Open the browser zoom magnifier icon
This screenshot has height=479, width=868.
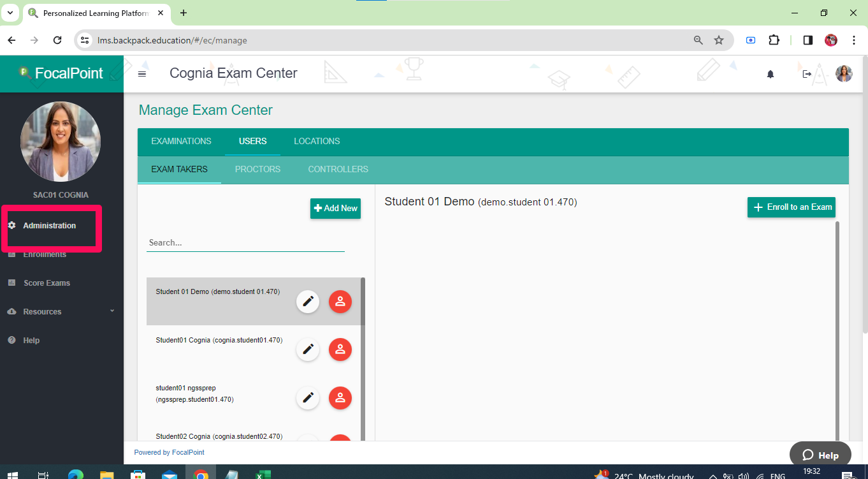[698, 40]
